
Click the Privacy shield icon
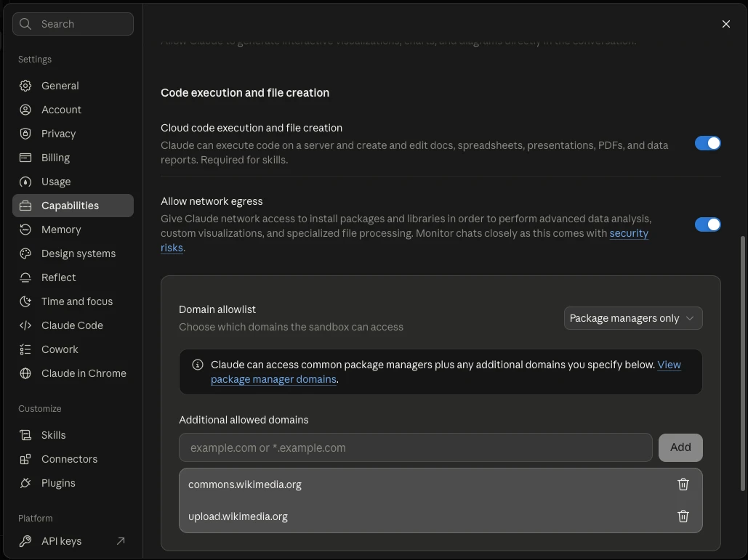25,134
